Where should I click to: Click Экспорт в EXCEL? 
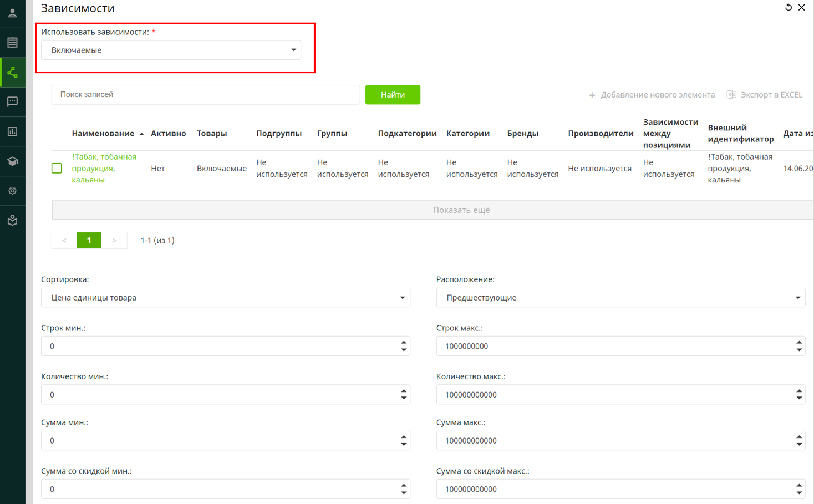[x=765, y=95]
